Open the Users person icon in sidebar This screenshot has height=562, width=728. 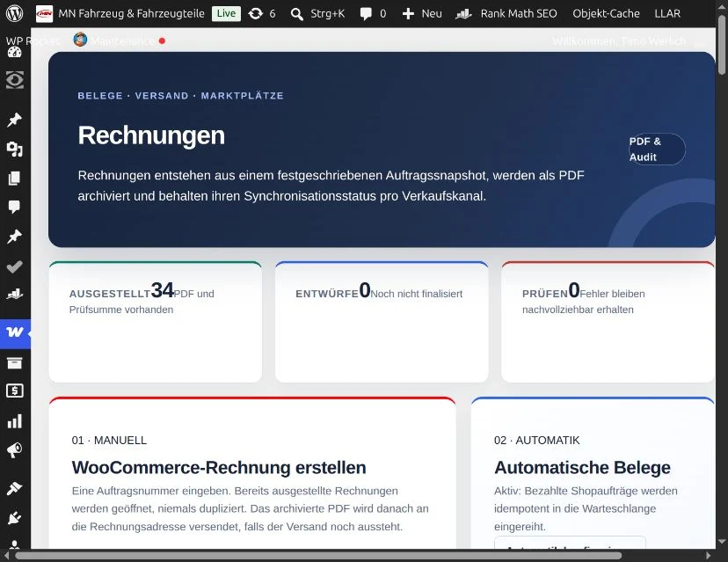pos(14,544)
